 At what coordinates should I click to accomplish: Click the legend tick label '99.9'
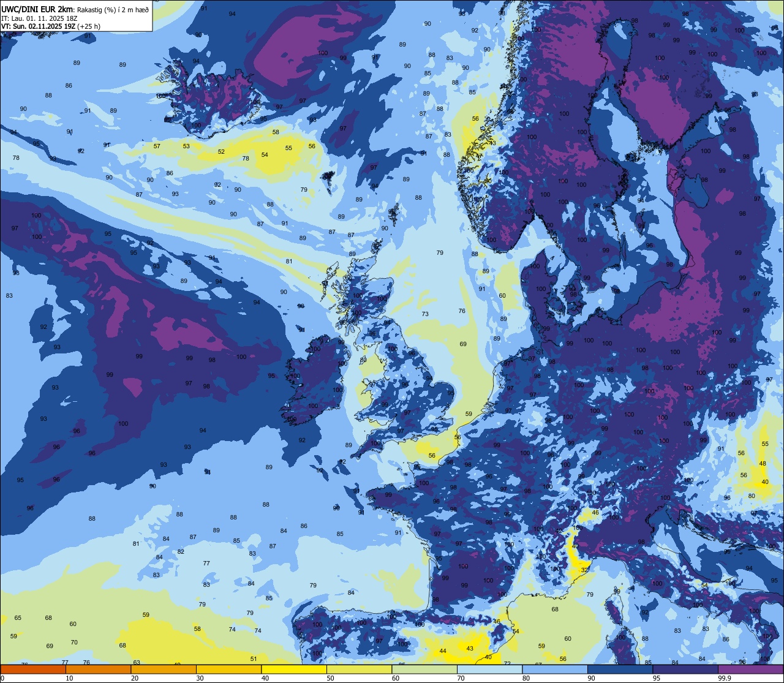point(725,678)
